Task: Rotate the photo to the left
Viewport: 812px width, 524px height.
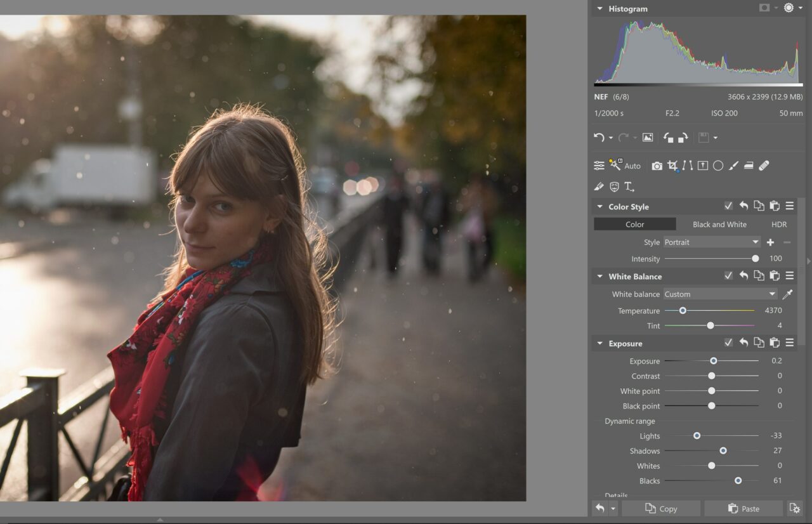Action: pyautogui.click(x=667, y=138)
